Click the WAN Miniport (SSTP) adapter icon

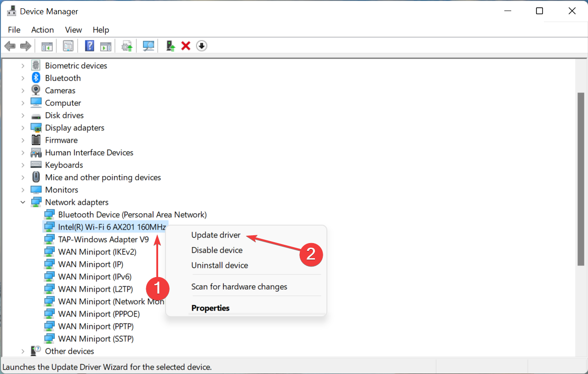(x=49, y=339)
